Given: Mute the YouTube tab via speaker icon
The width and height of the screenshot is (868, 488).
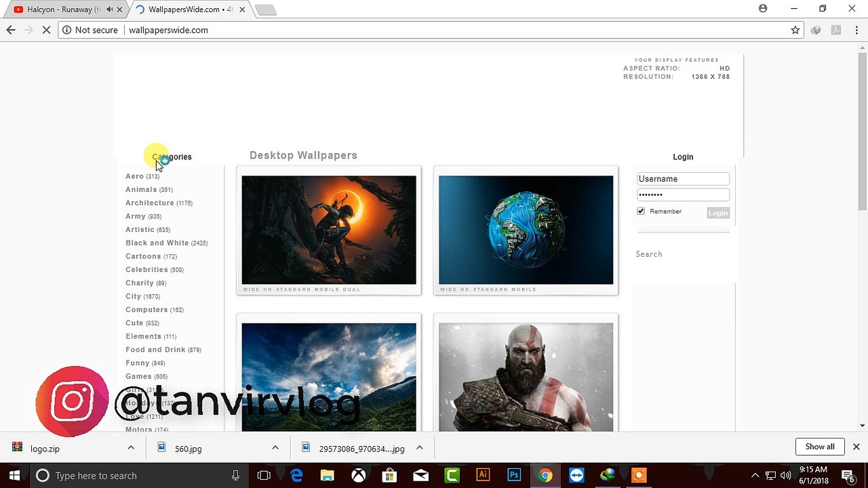Looking at the screenshot, I should click(110, 9).
